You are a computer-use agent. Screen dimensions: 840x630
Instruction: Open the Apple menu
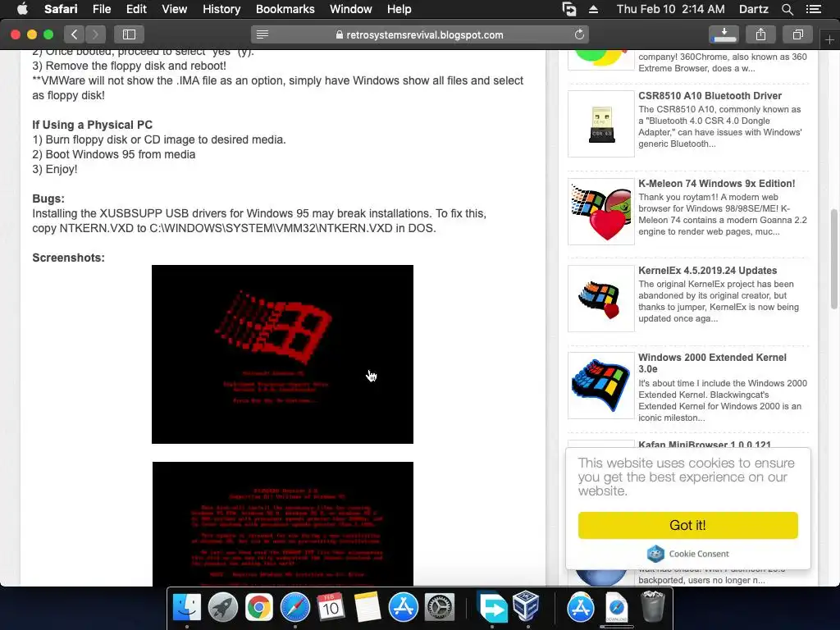pyautogui.click(x=22, y=9)
